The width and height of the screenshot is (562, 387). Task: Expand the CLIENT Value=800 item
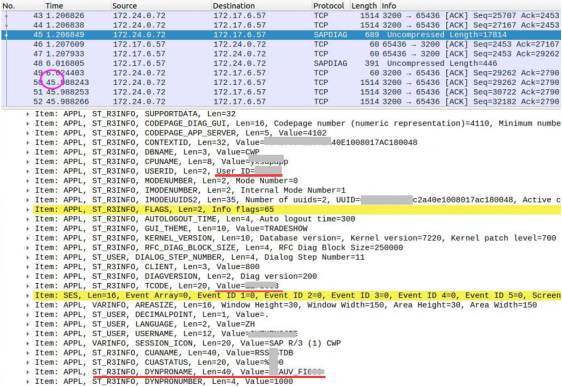coord(28,267)
